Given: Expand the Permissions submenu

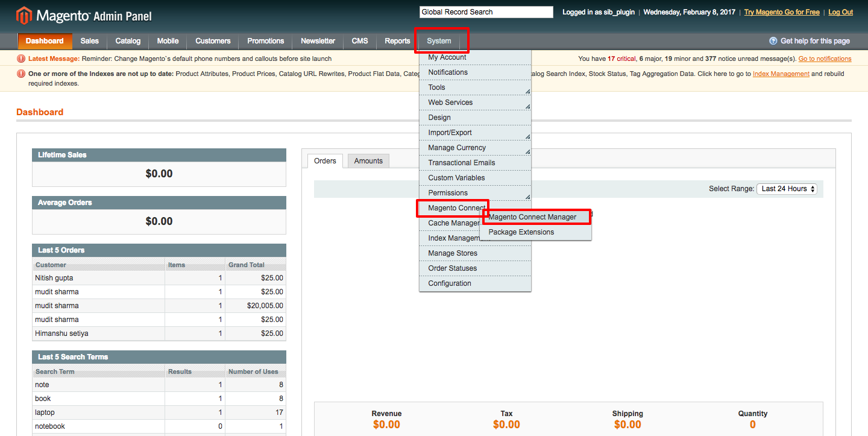Looking at the screenshot, I should 475,193.
